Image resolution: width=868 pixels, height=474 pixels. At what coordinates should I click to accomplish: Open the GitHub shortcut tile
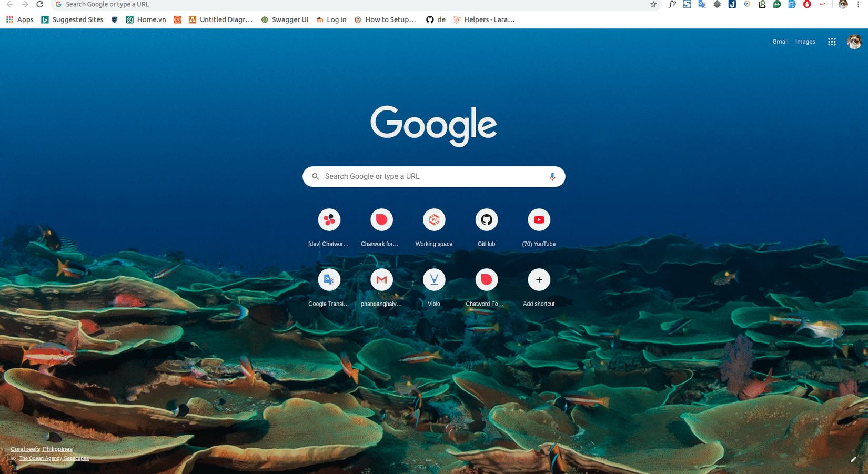(x=487, y=228)
